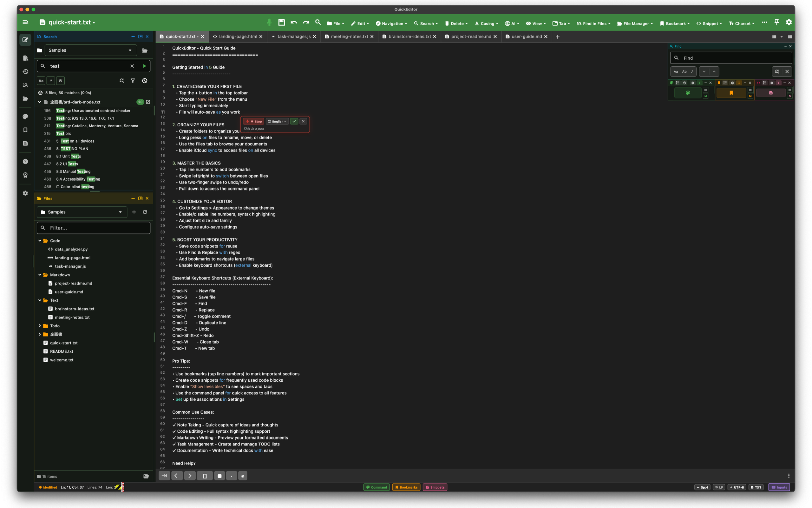The height and width of the screenshot is (508, 812).
Task: Click the Find text input field
Action: point(731,58)
